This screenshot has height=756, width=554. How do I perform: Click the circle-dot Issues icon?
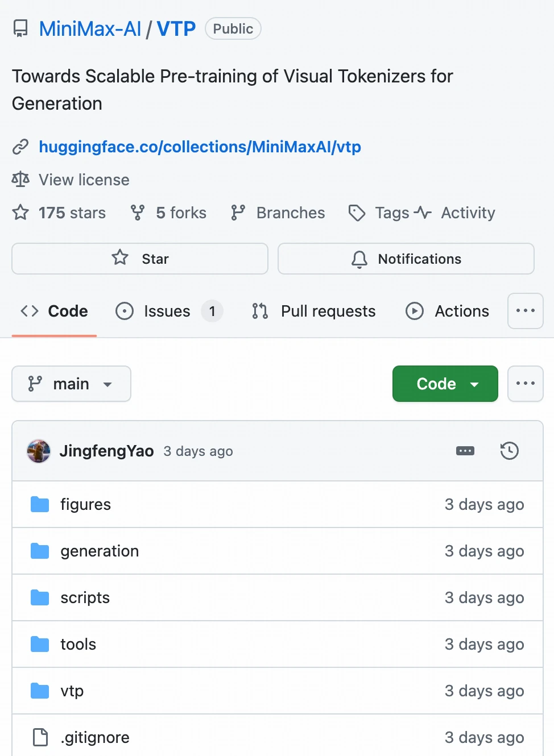[125, 311]
